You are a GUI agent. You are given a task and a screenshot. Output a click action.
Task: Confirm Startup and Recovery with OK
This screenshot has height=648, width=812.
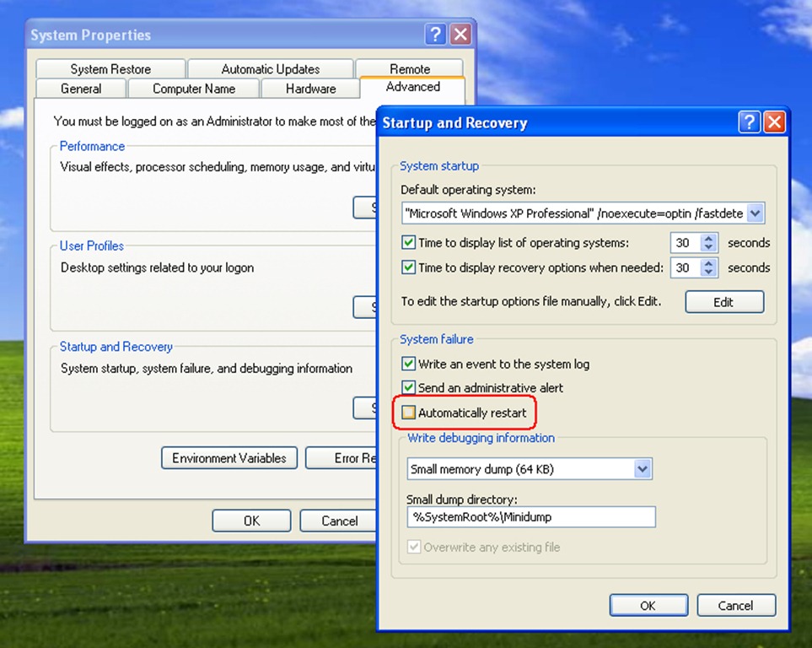[x=648, y=605]
